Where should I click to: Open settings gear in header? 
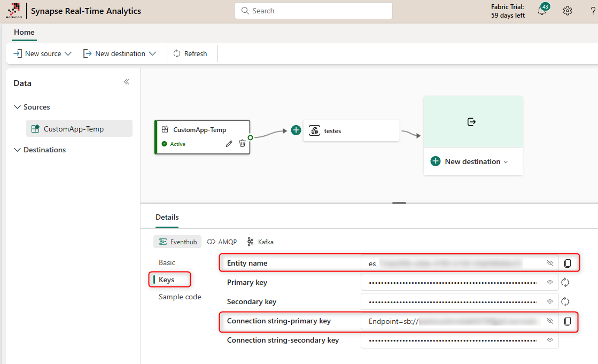tap(568, 11)
